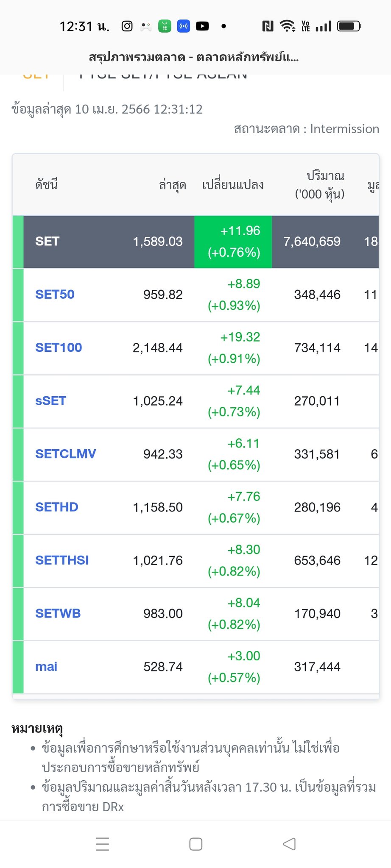Image resolution: width=391 pixels, height=868 pixels.
Task: Tap the Android back triangle button
Action: (x=289, y=844)
